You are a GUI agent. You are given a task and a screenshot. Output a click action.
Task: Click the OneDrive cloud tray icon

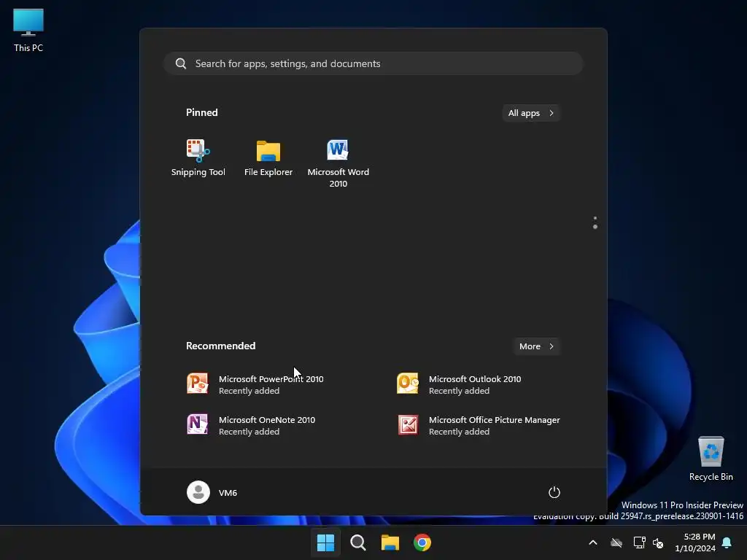pos(616,542)
